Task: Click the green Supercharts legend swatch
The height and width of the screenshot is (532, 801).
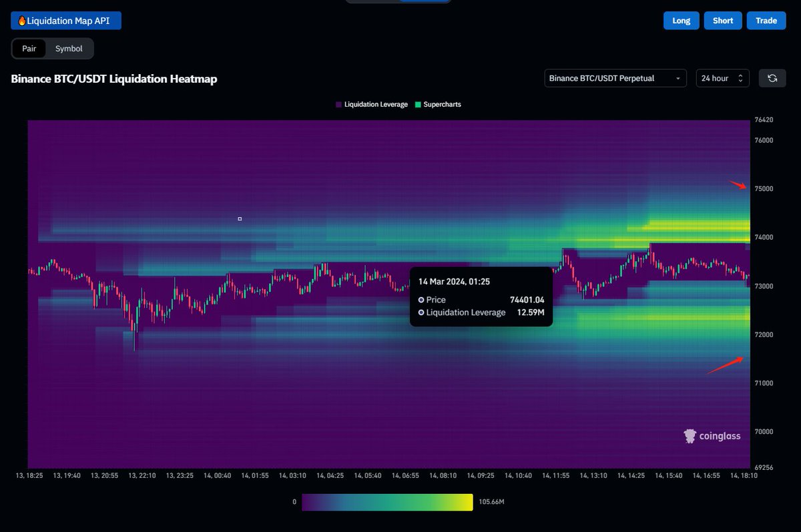Action: click(x=418, y=105)
